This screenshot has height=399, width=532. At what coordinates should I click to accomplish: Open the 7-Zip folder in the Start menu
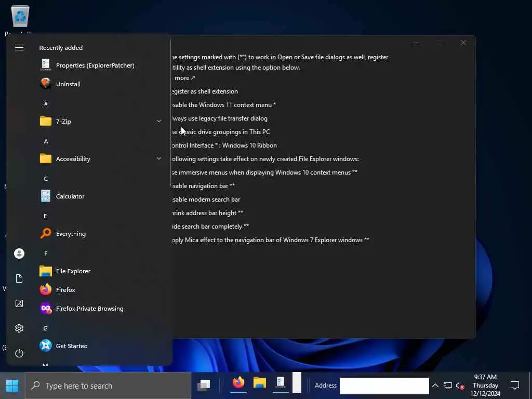[x=63, y=121]
